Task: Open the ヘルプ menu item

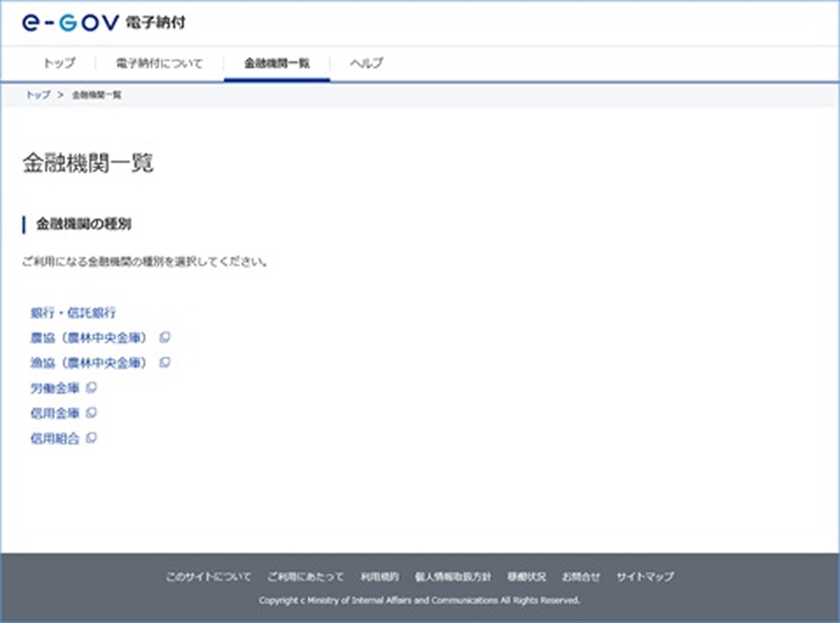Action: pyautogui.click(x=368, y=62)
